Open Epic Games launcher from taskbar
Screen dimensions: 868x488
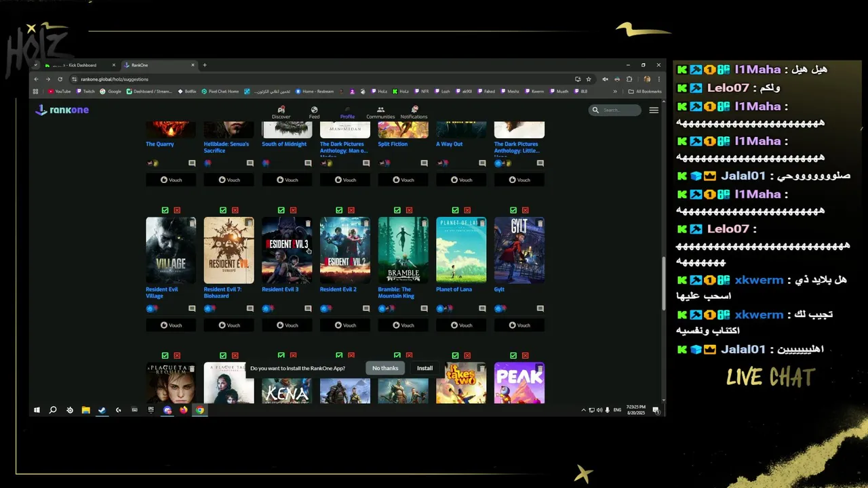(151, 410)
